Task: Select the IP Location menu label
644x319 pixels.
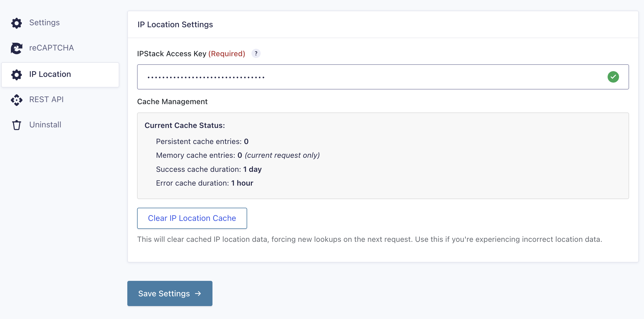Action: (x=50, y=74)
